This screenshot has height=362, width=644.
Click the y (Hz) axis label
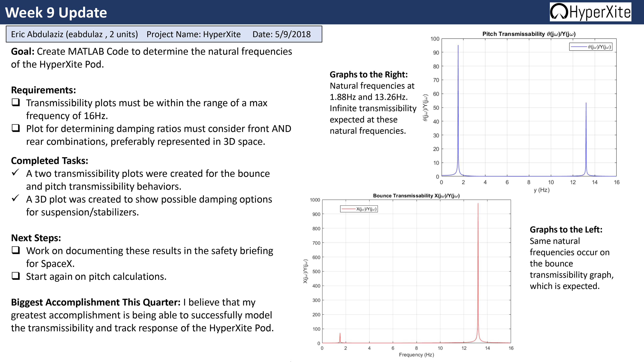click(x=542, y=190)
